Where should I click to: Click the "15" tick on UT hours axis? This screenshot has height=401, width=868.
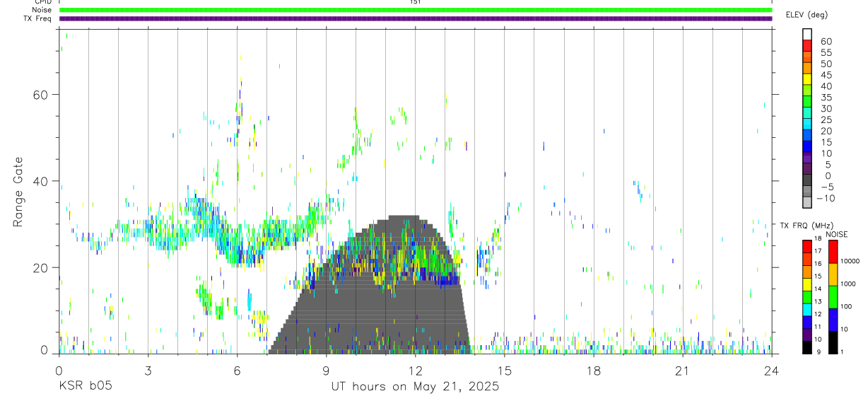[x=504, y=370]
